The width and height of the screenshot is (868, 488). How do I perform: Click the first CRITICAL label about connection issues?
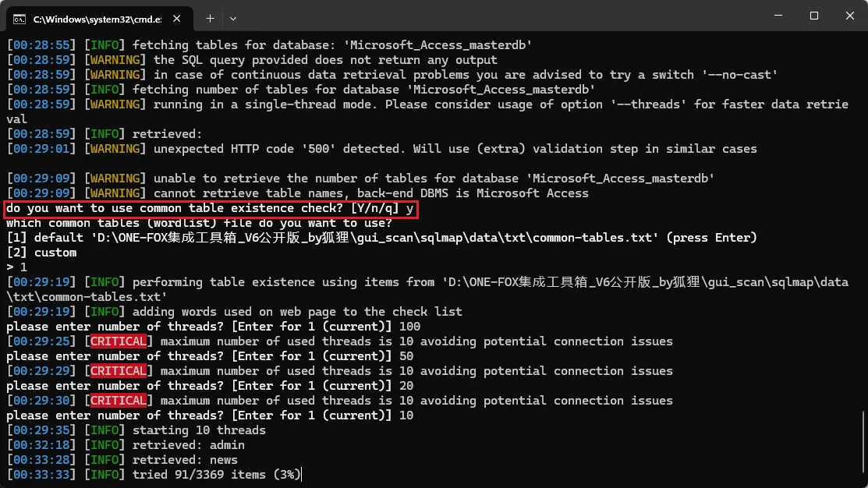[x=118, y=341]
